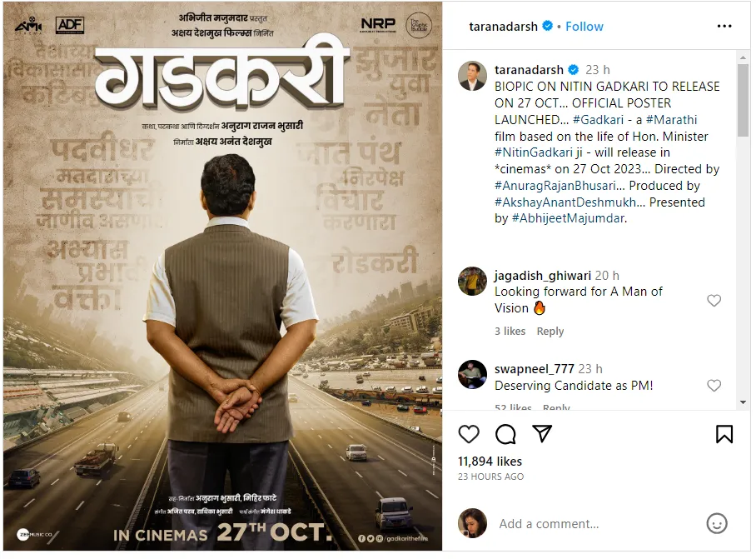Follow taranadarsh account
The height and width of the screenshot is (559, 756).
pyautogui.click(x=584, y=27)
